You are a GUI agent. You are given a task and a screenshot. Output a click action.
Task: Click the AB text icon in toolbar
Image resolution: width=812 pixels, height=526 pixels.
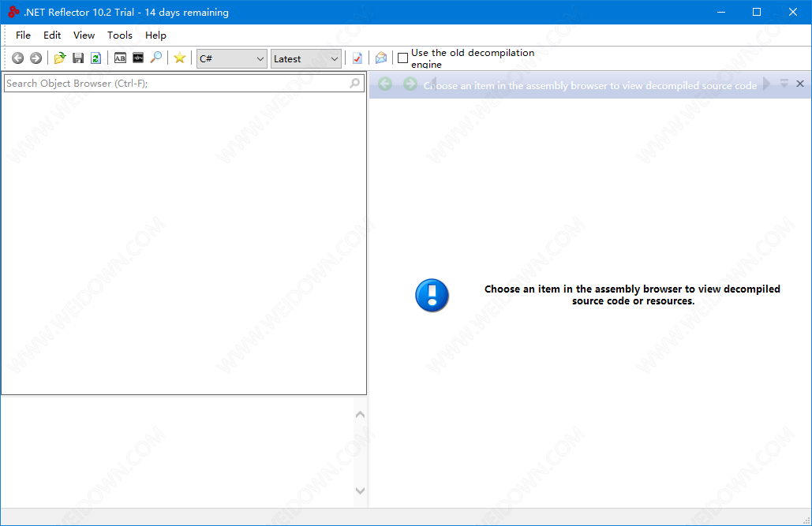point(120,58)
